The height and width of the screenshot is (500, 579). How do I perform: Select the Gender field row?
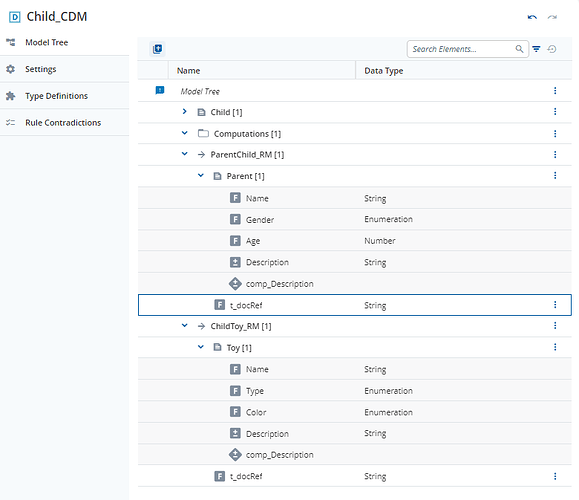354,219
